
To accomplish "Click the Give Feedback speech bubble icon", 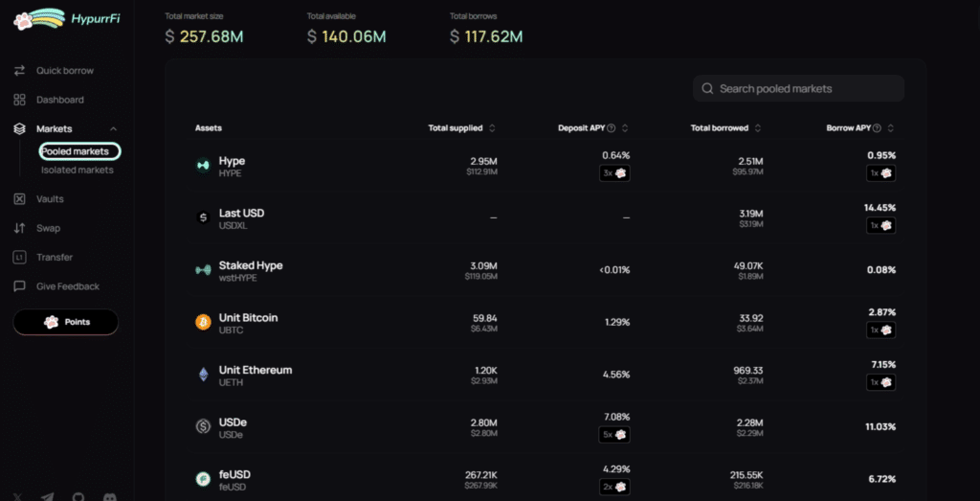I will pyautogui.click(x=19, y=286).
